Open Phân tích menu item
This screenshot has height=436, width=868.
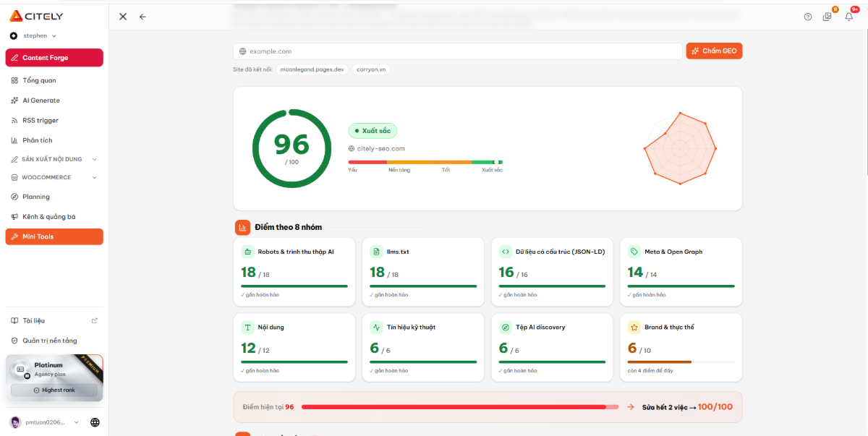[x=54, y=140]
